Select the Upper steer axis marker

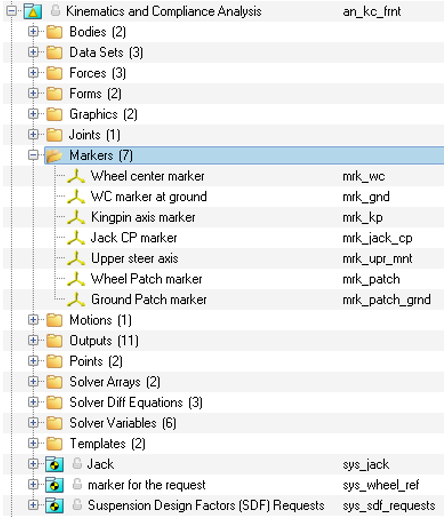tap(135, 259)
